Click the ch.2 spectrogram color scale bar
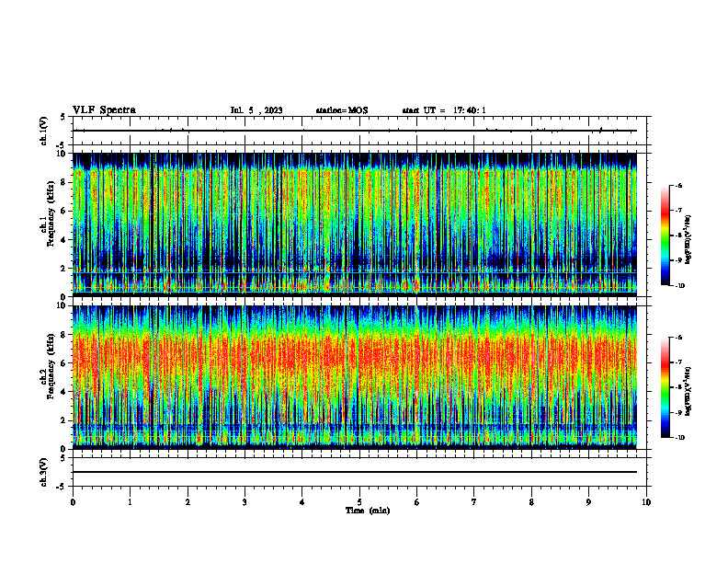 click(665, 387)
